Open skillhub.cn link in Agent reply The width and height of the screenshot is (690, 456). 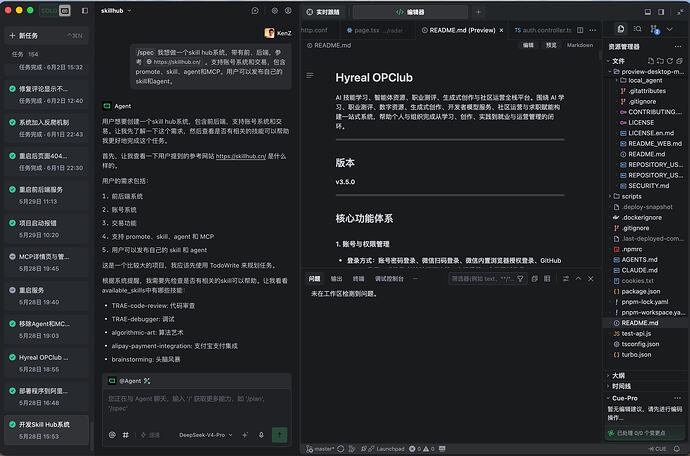[x=241, y=156]
